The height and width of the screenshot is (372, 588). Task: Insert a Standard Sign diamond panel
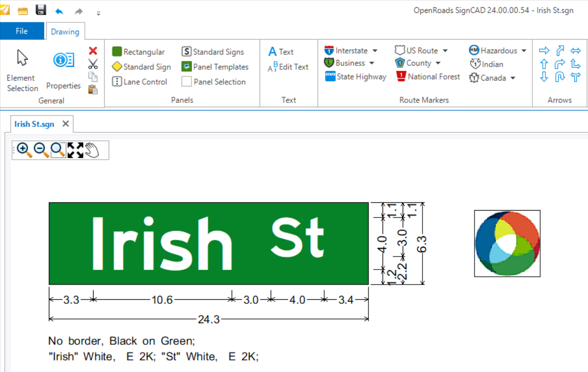(x=142, y=67)
